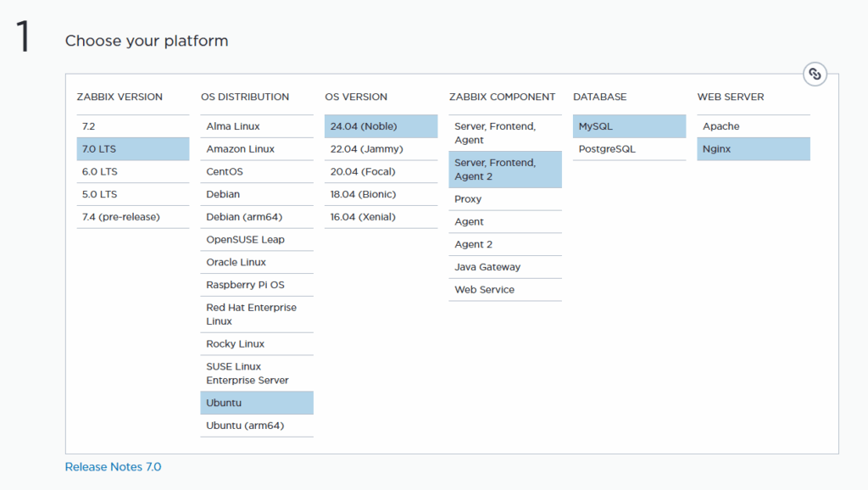
Task: Choose Amazon Linux distribution
Action: pyautogui.click(x=257, y=149)
